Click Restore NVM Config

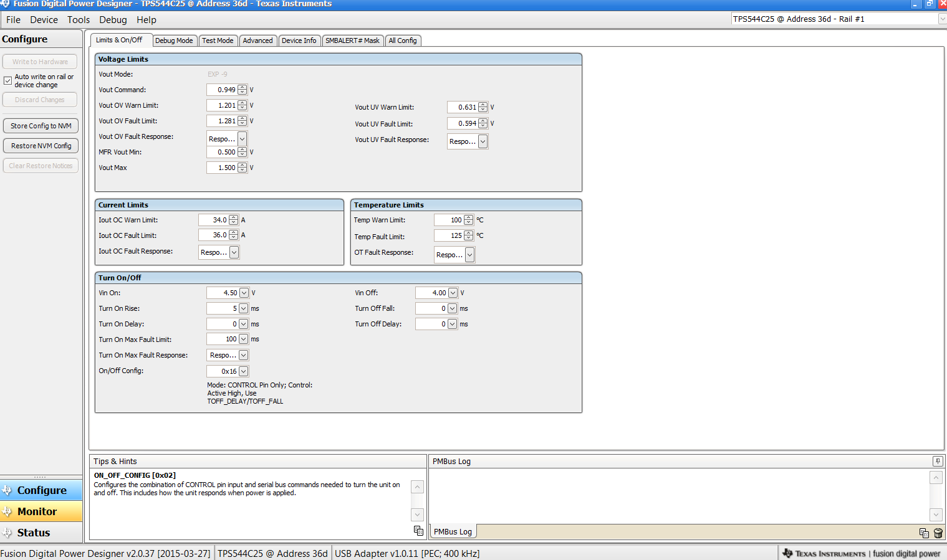click(41, 145)
